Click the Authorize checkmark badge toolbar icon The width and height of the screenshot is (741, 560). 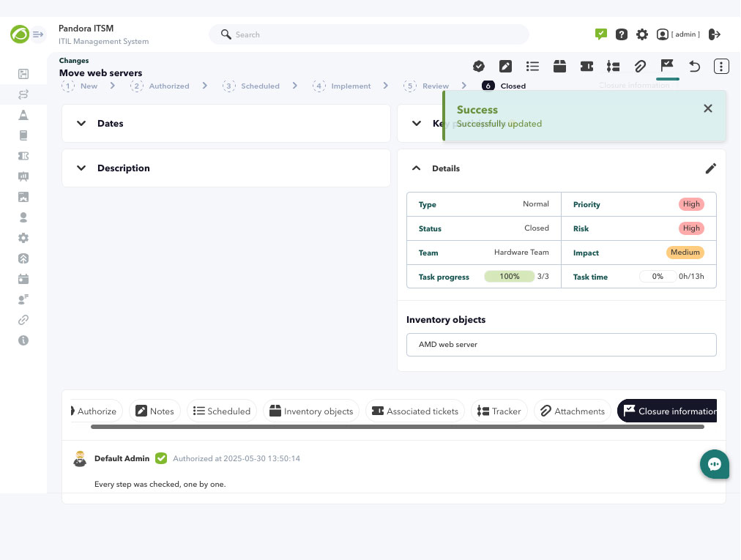[479, 66]
